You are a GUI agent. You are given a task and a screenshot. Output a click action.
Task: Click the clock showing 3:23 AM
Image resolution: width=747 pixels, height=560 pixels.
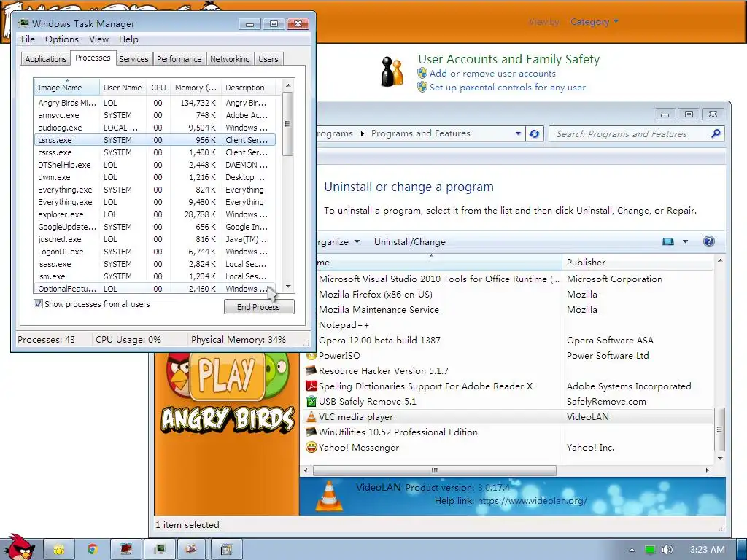(708, 550)
